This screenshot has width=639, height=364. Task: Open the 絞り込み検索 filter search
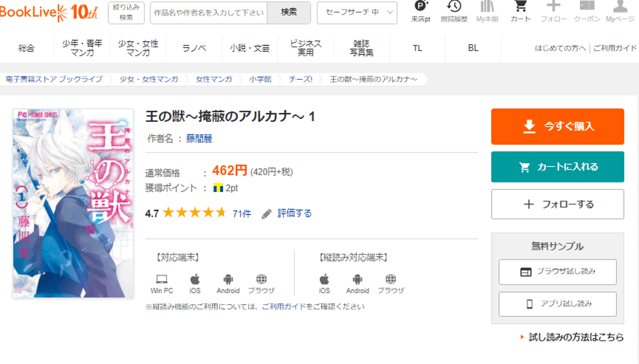[x=126, y=12]
